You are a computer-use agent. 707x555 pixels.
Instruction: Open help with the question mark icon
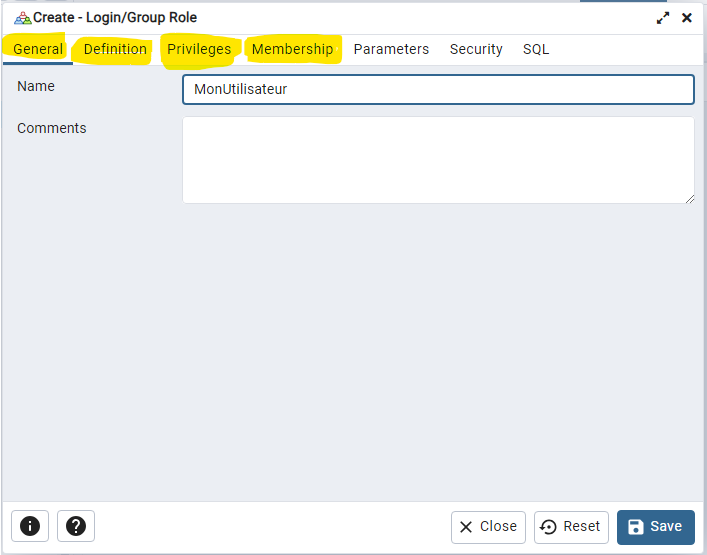[76, 526]
